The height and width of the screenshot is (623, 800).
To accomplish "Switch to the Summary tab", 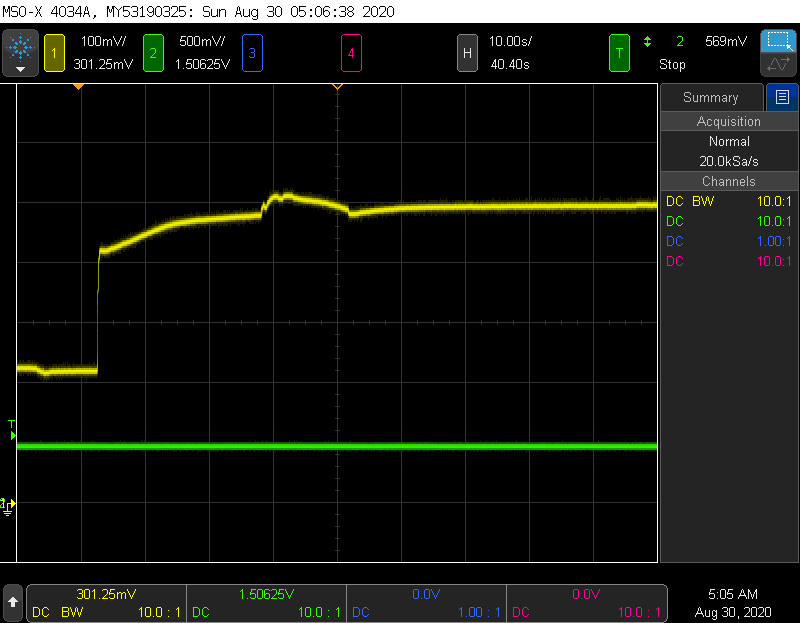I will tap(710, 97).
